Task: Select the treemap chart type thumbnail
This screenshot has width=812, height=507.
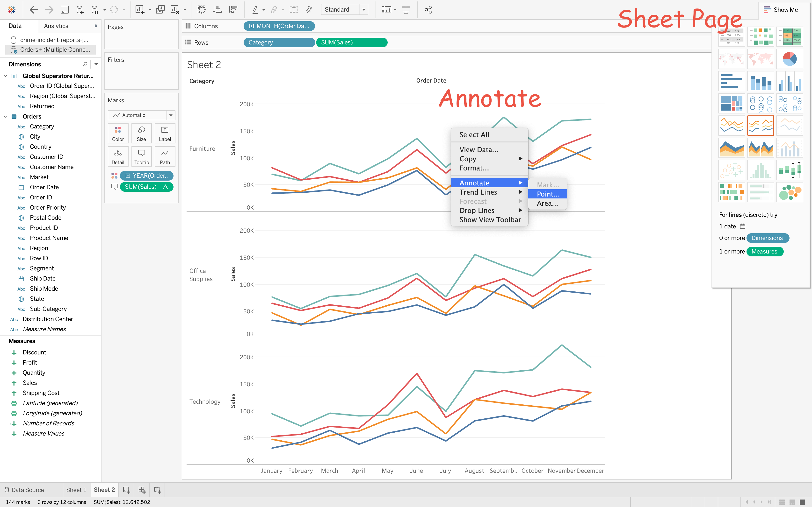Action: 732,103
